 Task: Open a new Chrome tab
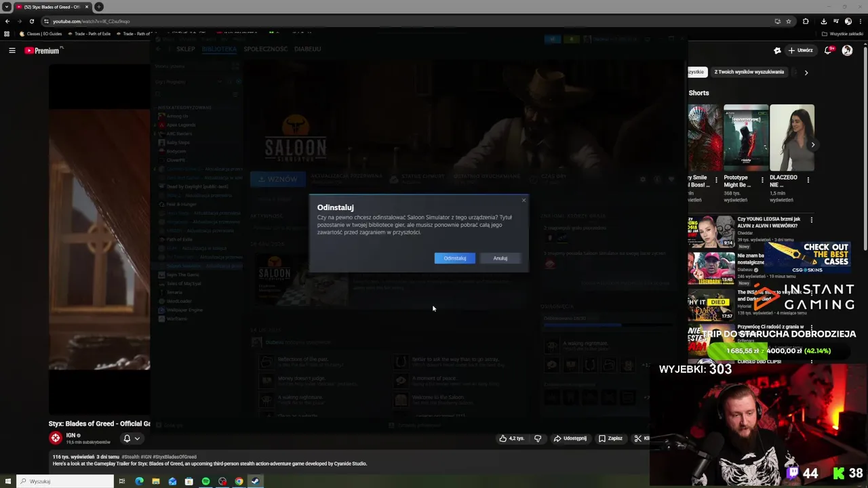pyautogui.click(x=99, y=7)
